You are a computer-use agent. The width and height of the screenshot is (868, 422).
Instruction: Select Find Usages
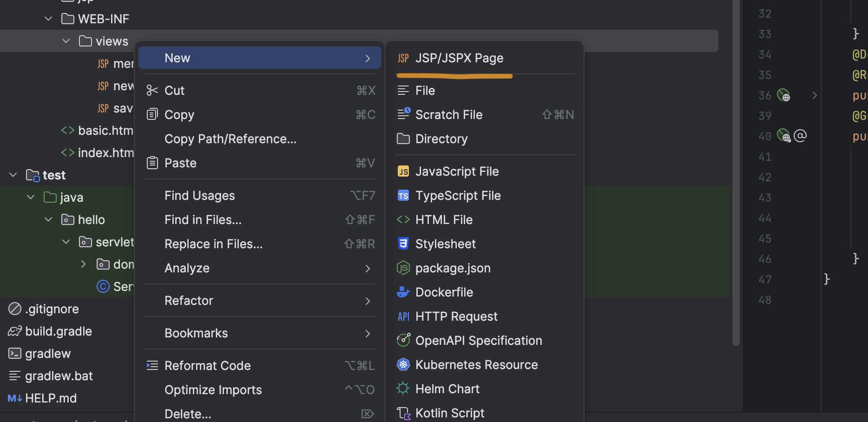click(x=260, y=196)
